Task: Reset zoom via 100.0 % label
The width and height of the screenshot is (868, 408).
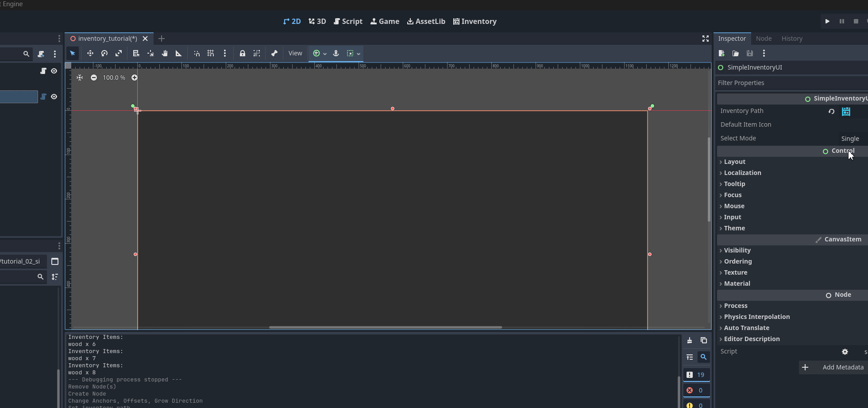Action: click(x=114, y=78)
